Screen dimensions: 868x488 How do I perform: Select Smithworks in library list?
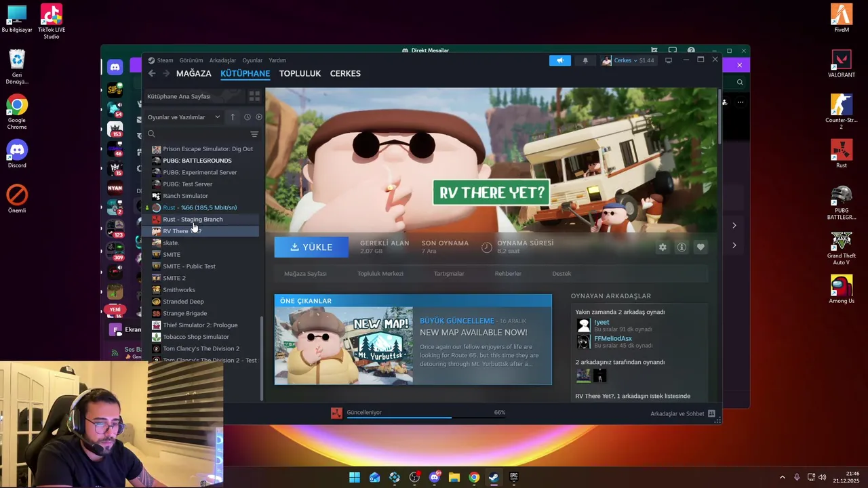click(x=178, y=290)
